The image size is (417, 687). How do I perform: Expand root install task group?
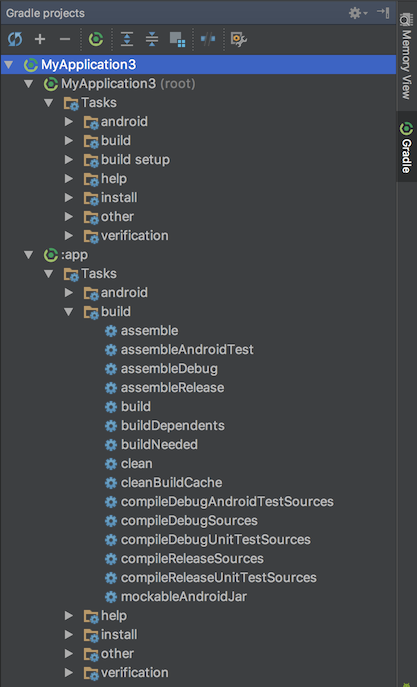pos(69,198)
